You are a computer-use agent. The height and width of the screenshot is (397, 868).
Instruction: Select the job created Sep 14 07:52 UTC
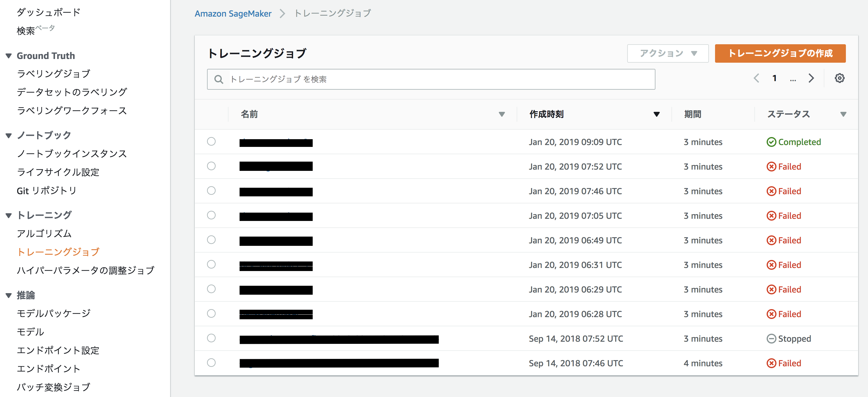click(211, 338)
